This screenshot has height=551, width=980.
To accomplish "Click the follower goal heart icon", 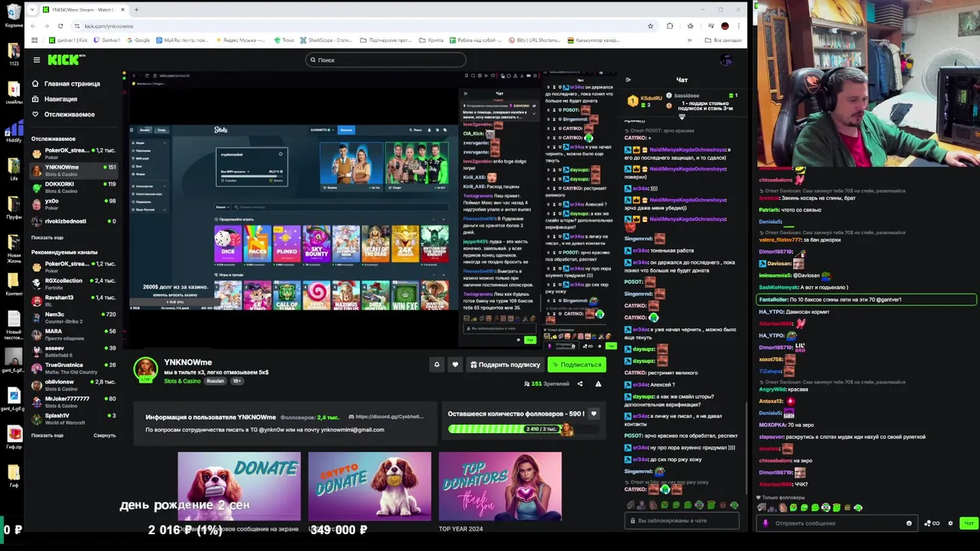I will tap(593, 413).
